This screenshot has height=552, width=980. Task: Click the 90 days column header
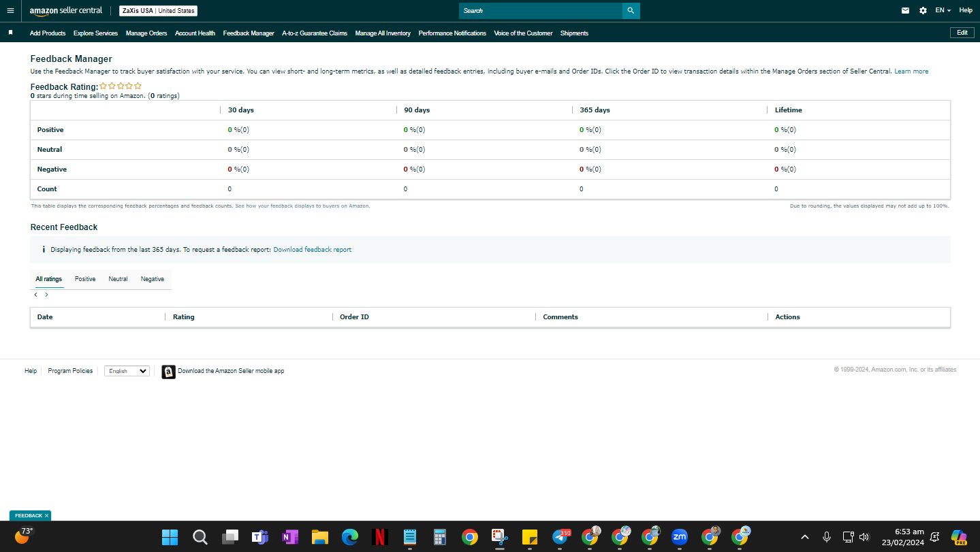417,110
